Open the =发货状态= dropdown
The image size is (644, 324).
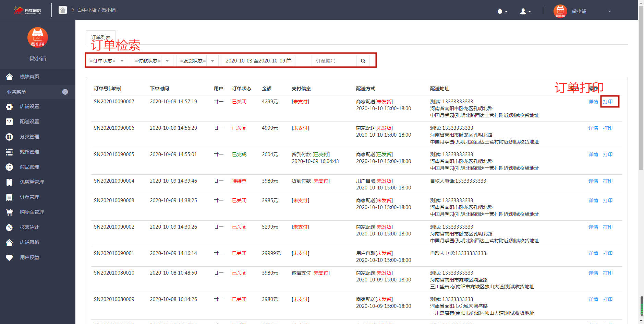pos(197,61)
